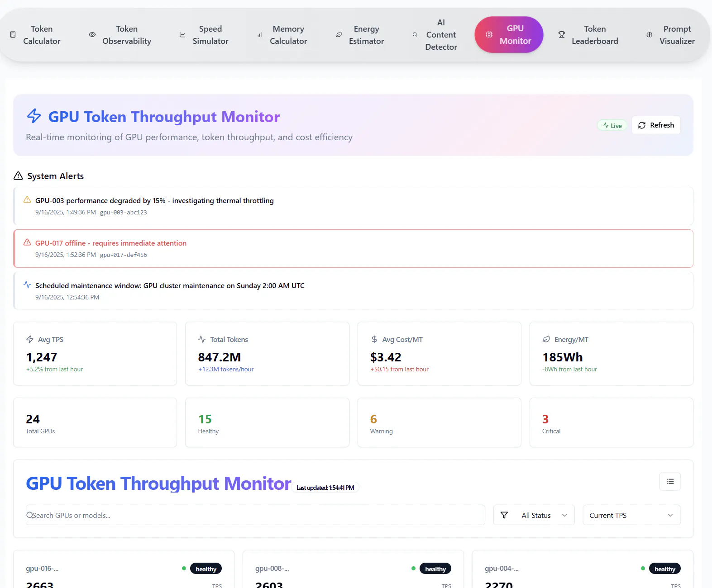Toggle the list view button
The image size is (712, 588).
[x=670, y=481]
